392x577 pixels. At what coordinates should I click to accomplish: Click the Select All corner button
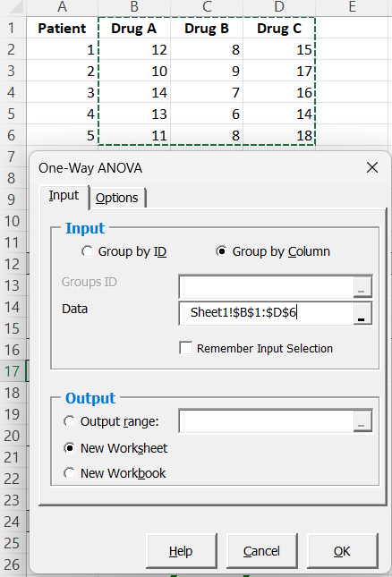pyautogui.click(x=13, y=7)
